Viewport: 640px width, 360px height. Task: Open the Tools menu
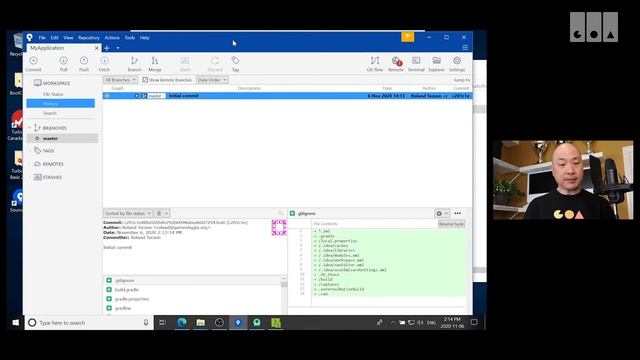pyautogui.click(x=130, y=38)
